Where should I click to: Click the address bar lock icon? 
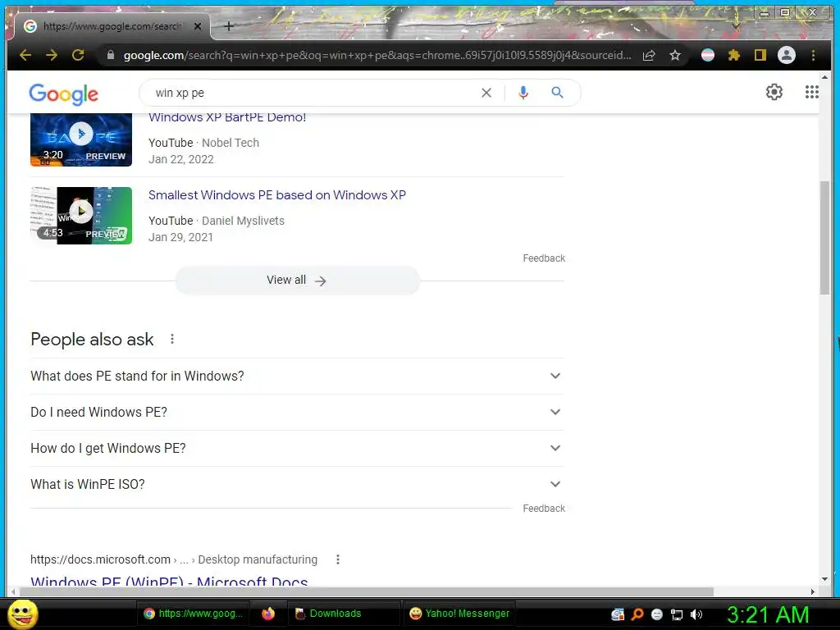click(111, 55)
